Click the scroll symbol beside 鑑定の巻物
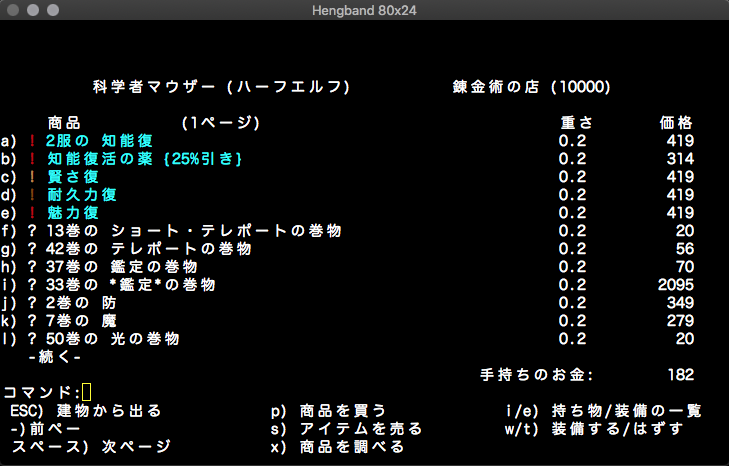Viewport: 729px width, 466px height. (33, 267)
